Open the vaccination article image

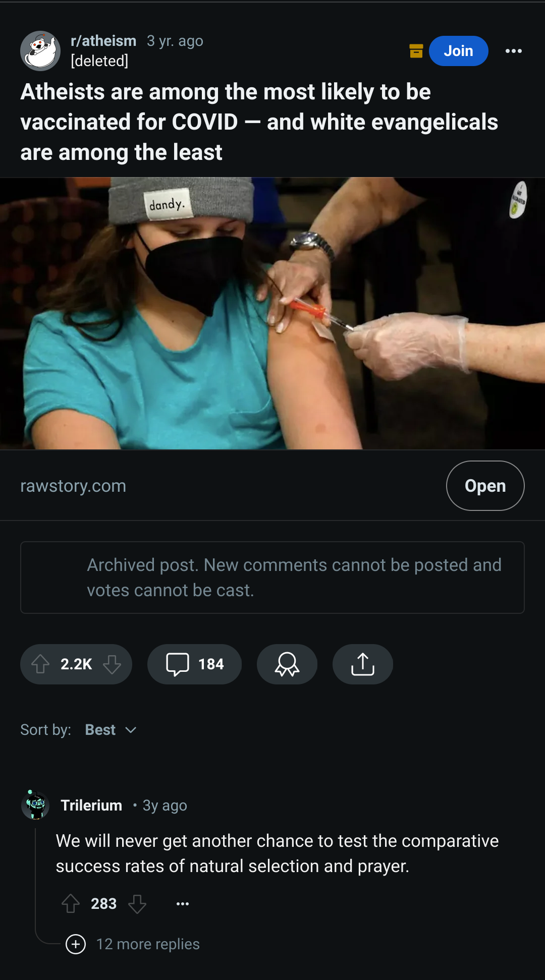tap(272, 313)
